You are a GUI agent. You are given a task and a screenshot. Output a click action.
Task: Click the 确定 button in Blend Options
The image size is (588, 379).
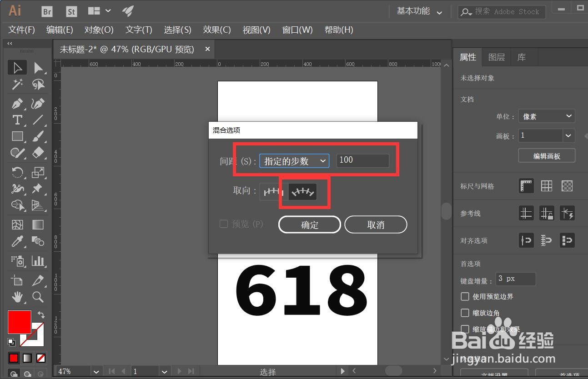(309, 224)
